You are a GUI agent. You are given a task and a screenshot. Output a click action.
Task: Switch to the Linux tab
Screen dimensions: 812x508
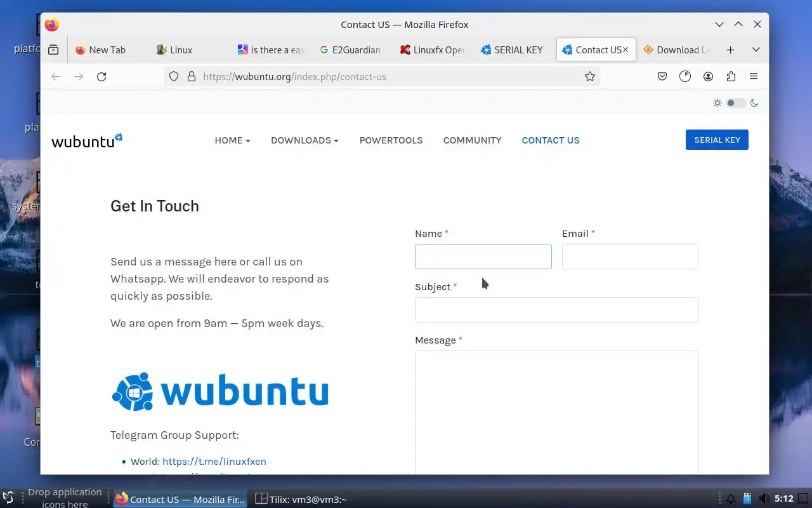[x=189, y=50]
